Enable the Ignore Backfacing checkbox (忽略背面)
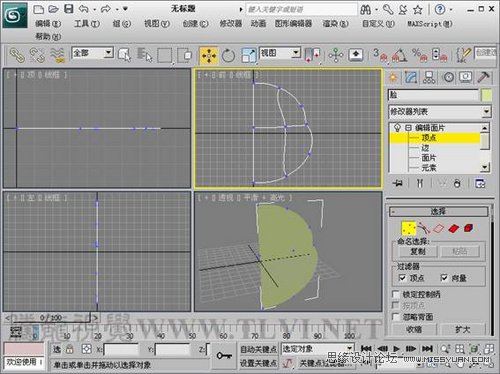500x374 pixels. point(396,317)
